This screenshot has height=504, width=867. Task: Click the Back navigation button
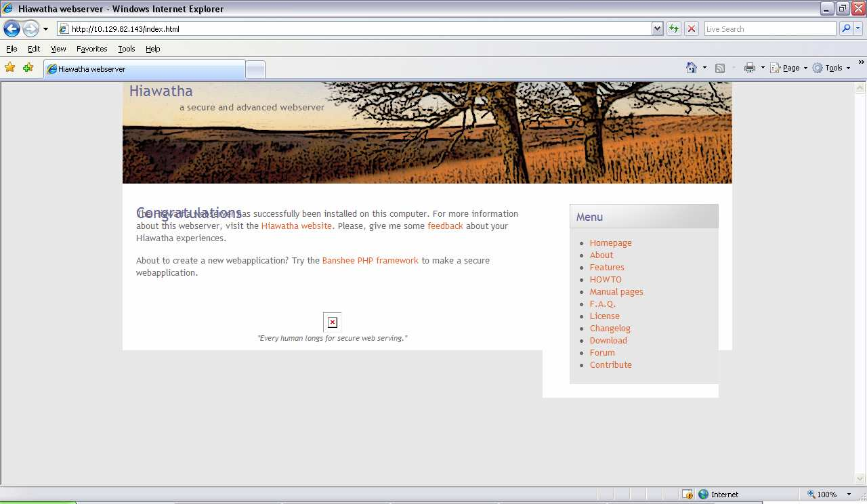coord(12,28)
